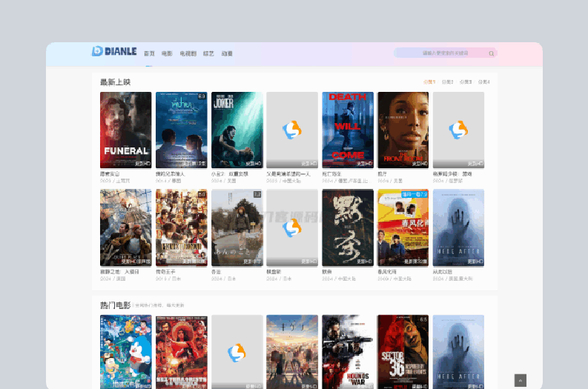Select the 综艺 variety nav item

tap(208, 54)
